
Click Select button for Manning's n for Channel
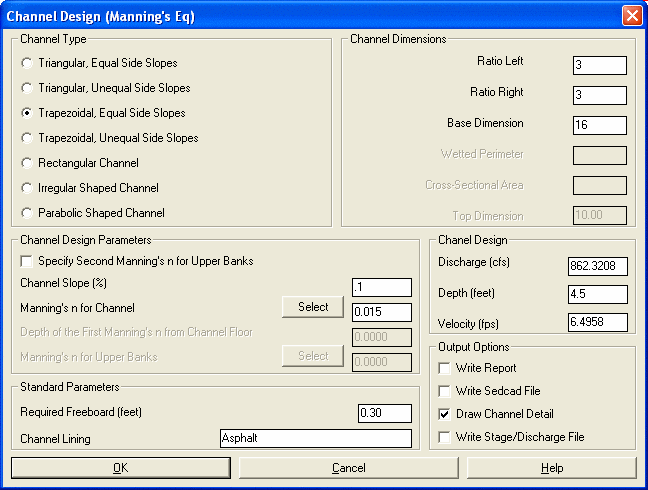coord(313,307)
